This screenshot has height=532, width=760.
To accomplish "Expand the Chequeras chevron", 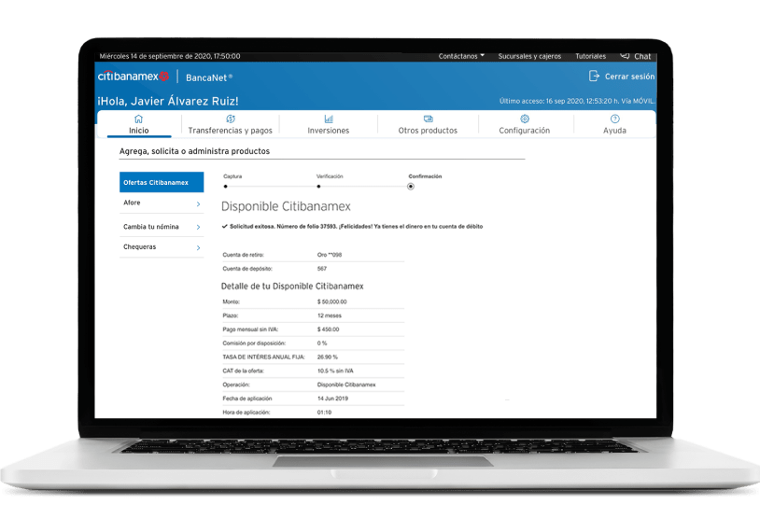I will 198,247.
